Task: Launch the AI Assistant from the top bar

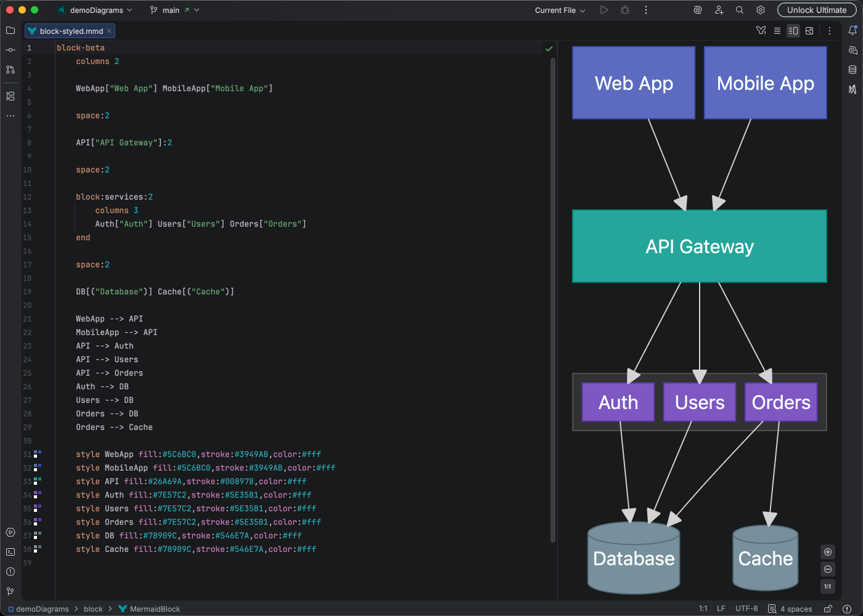Action: tap(697, 10)
